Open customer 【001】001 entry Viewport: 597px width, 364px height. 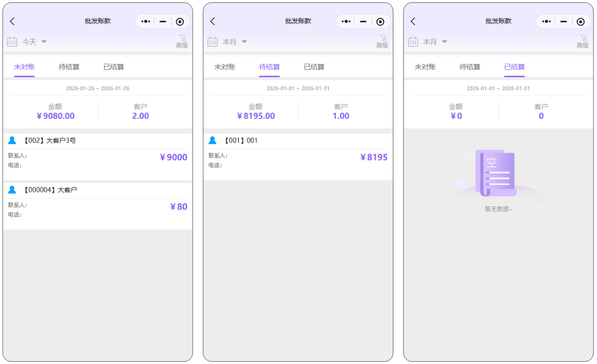pyautogui.click(x=298, y=156)
